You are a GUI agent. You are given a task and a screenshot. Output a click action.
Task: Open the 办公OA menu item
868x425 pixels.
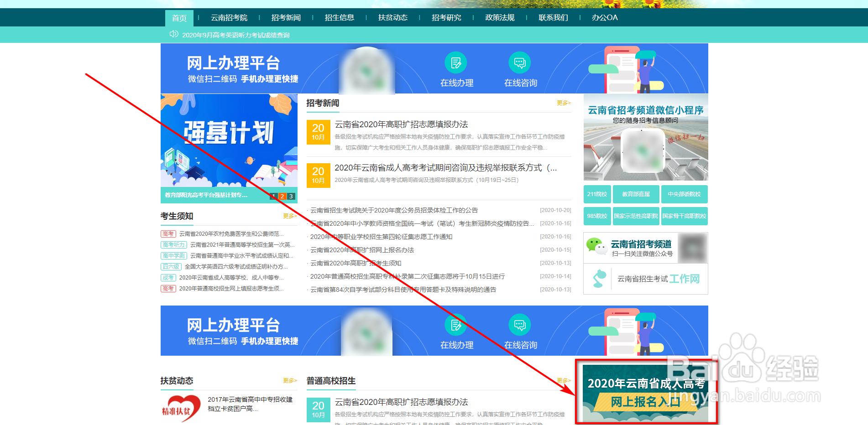click(x=605, y=18)
